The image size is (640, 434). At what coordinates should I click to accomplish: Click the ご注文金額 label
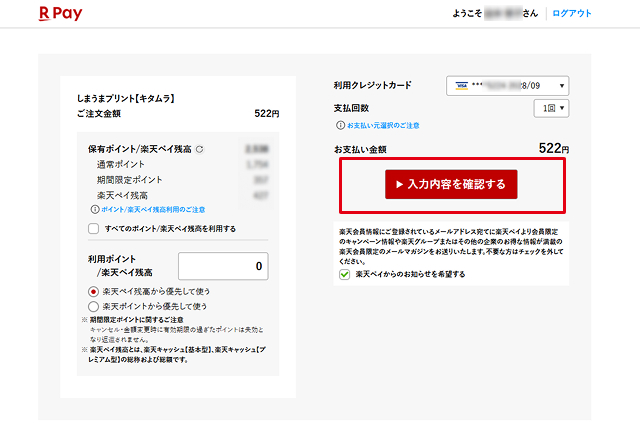click(99, 114)
